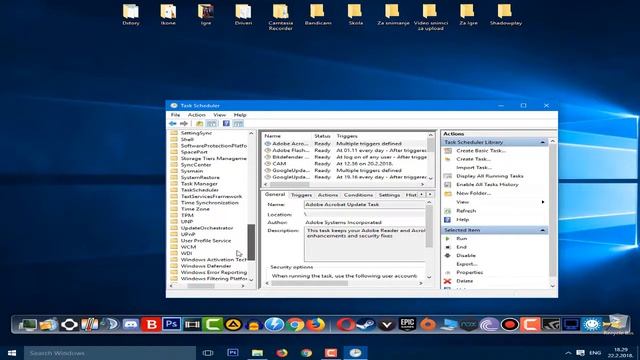The width and height of the screenshot is (640, 360).
Task: Click the Actions pane vertical scrollbar
Action: pos(553,210)
